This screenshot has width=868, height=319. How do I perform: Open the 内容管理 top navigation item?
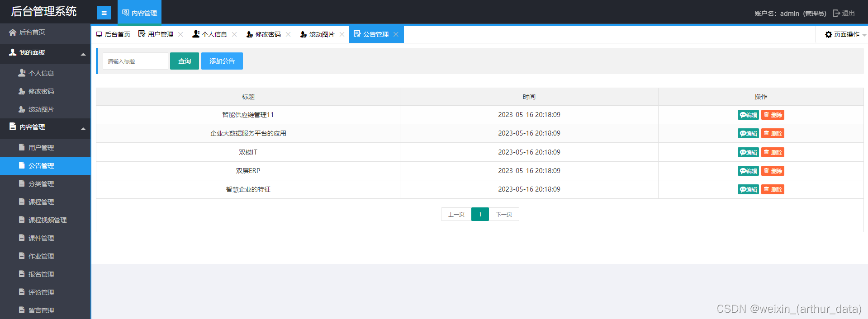(x=139, y=12)
